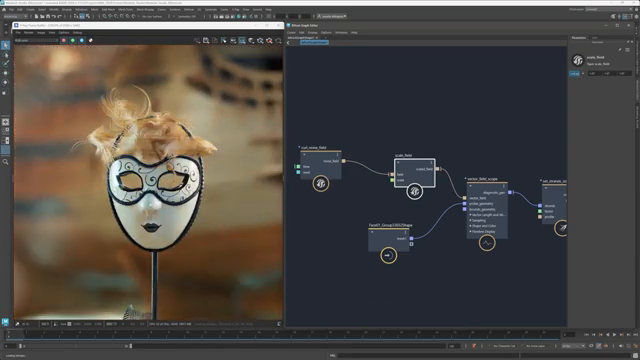Open the No Anim Layer dropdown
640x360 pixels.
coord(535,346)
